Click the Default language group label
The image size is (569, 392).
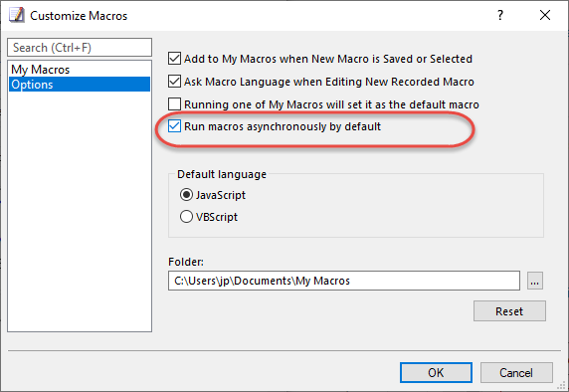pyautogui.click(x=222, y=174)
